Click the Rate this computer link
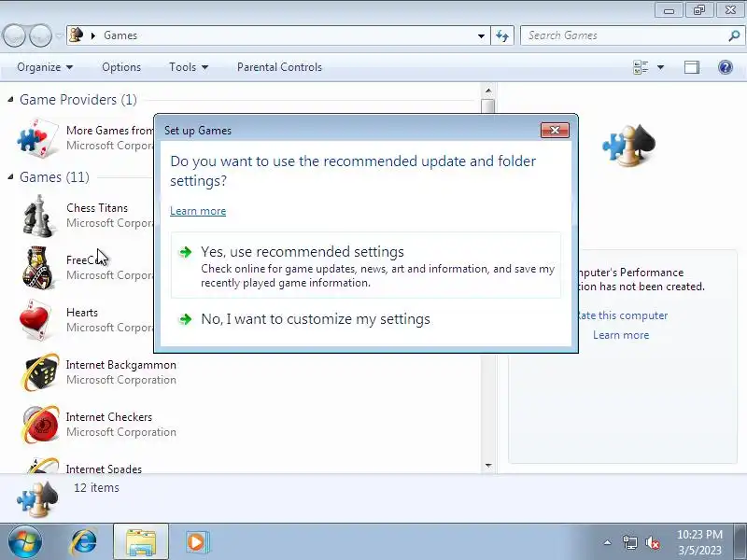 pos(622,315)
